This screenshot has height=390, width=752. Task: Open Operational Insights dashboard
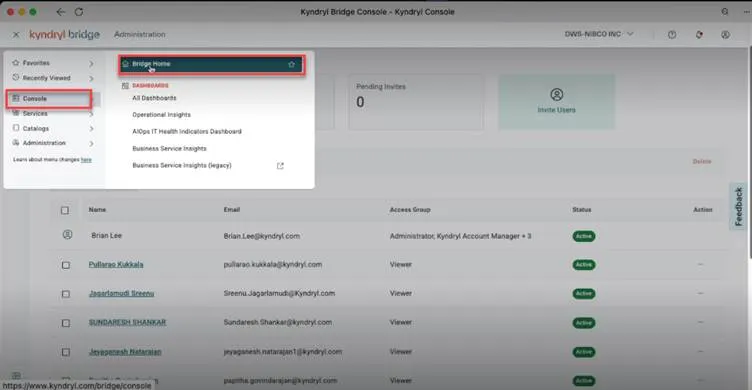pos(162,115)
